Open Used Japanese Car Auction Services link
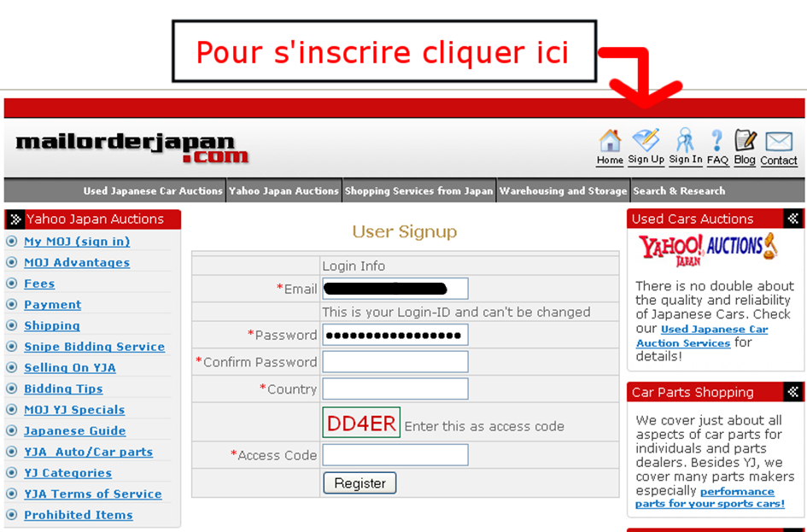The image size is (807, 532). [x=702, y=336]
